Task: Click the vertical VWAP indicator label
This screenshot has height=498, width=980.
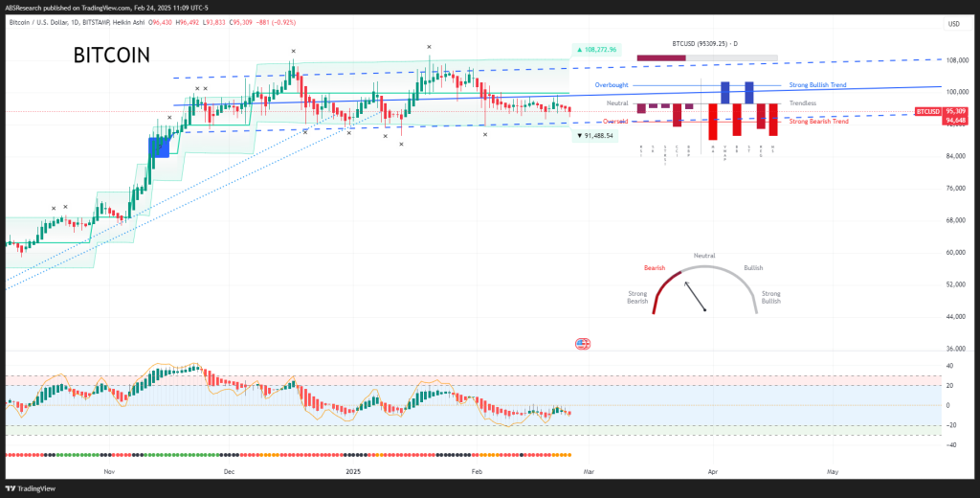Action: click(x=725, y=153)
